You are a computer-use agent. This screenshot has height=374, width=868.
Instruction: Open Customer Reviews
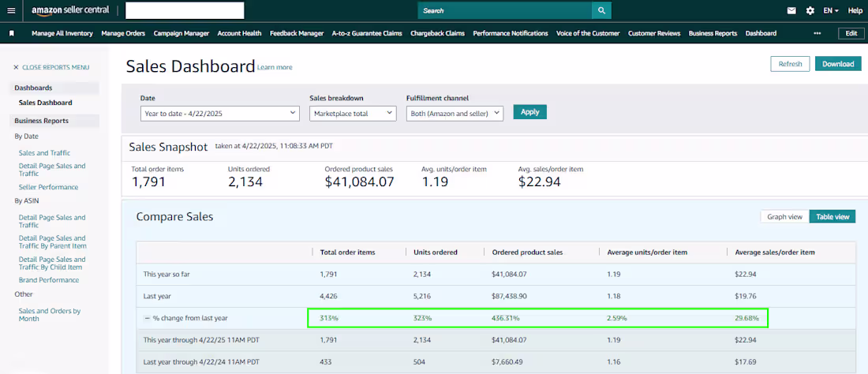(x=654, y=33)
